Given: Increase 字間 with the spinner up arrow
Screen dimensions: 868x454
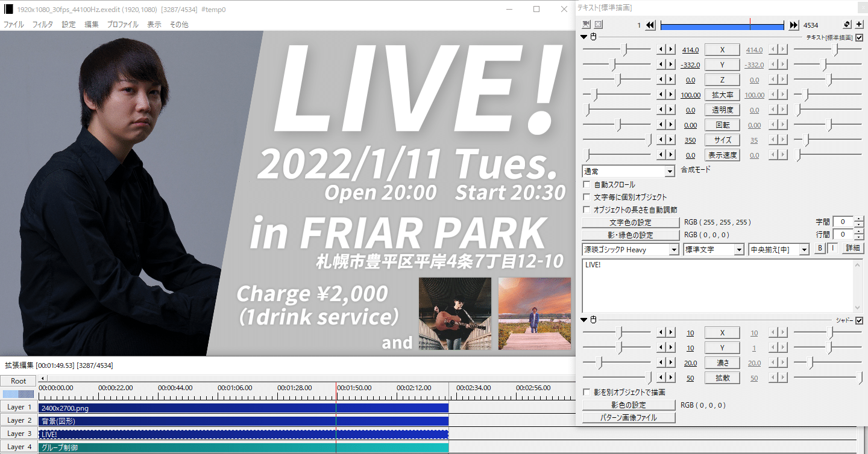Looking at the screenshot, I should coord(859,219).
